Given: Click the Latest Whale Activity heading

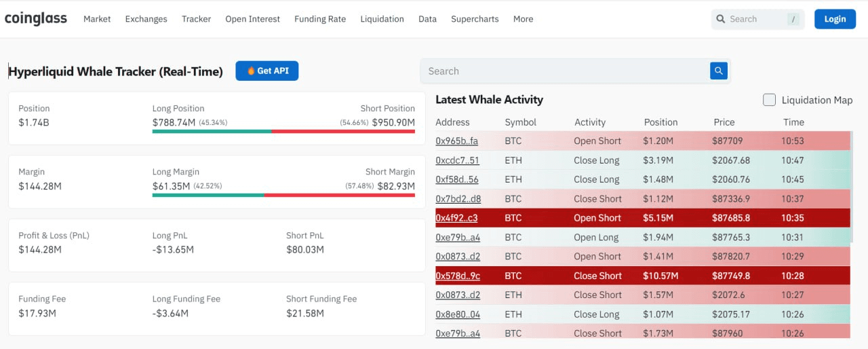Looking at the screenshot, I should coord(489,100).
